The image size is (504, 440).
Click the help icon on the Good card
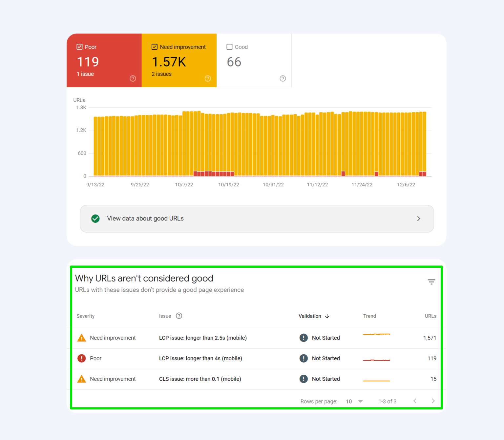tap(283, 78)
